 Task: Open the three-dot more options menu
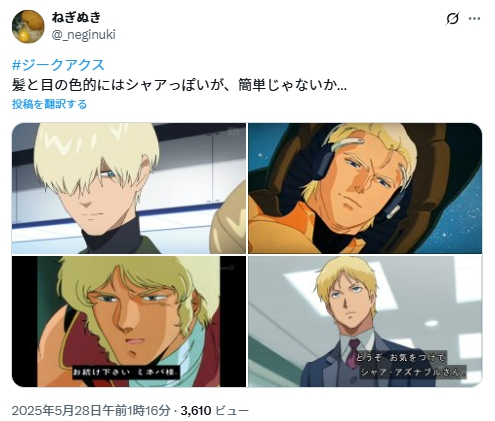(474, 19)
